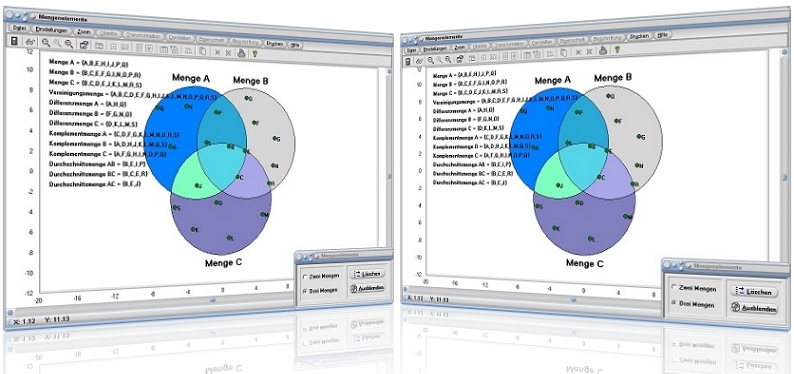Click the 'Menge A' label in left window diagram
794x374 pixels.
point(191,77)
